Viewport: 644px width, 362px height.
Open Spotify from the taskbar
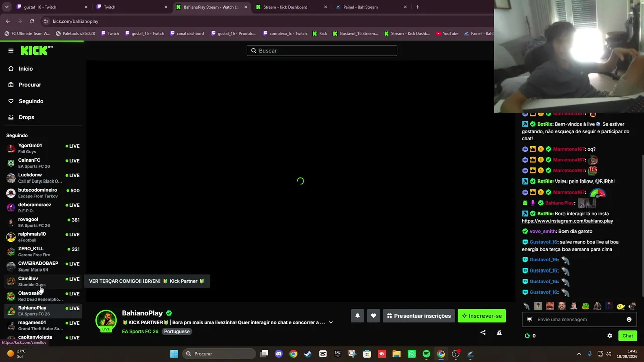pos(426,354)
